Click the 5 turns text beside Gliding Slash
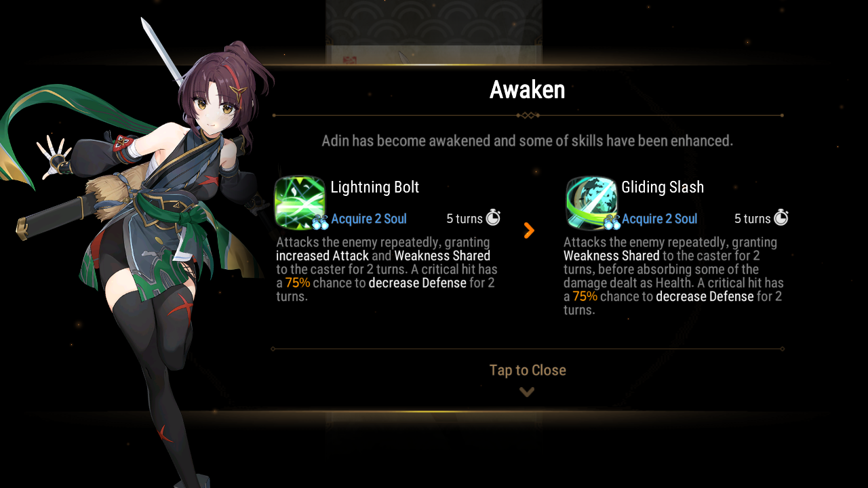The width and height of the screenshot is (868, 488). coord(753,219)
